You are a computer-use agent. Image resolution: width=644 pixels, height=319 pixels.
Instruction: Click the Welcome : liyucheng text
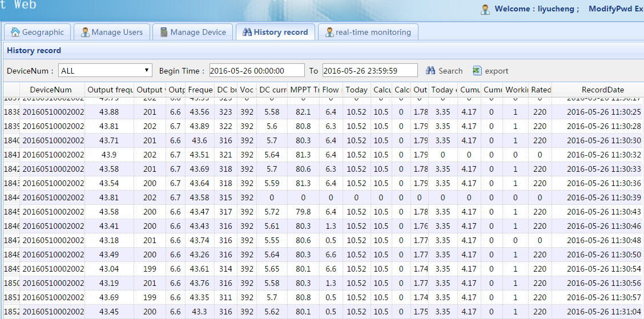click(537, 9)
